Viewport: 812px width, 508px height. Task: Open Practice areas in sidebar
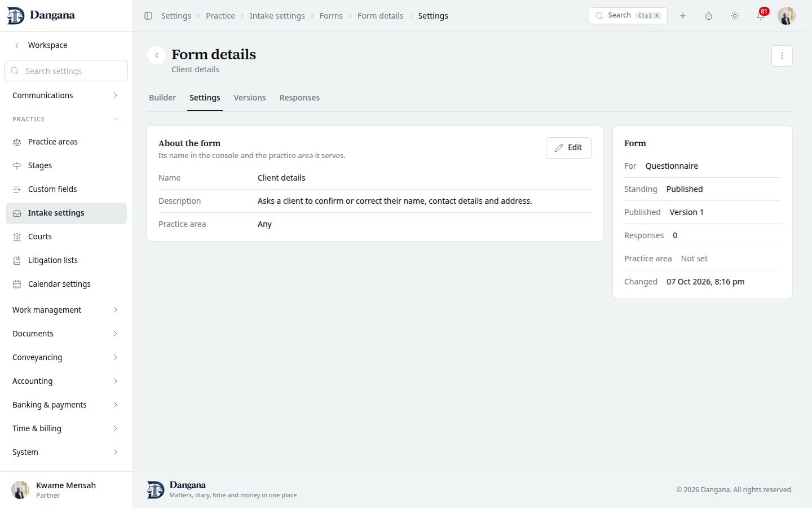66,142
